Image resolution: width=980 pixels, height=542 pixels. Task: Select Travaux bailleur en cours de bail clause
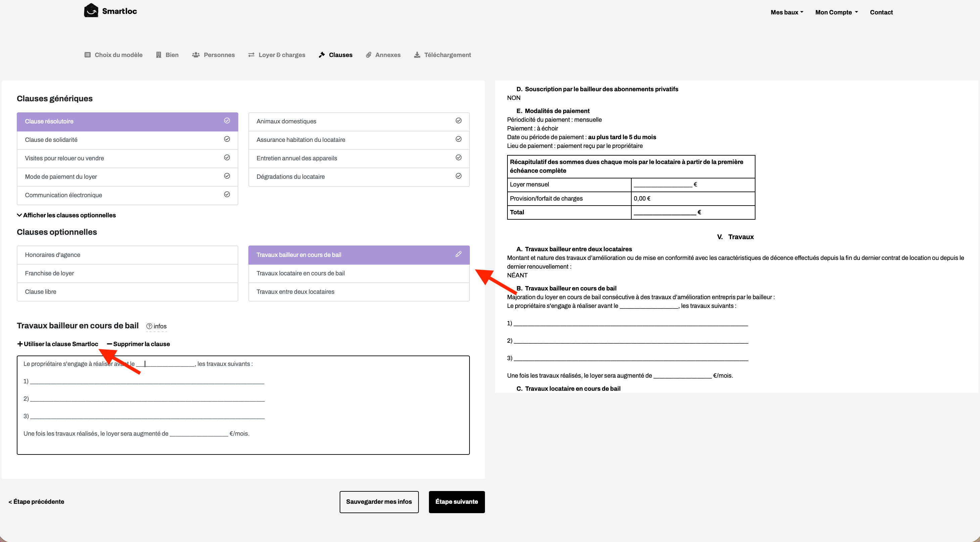pos(359,255)
